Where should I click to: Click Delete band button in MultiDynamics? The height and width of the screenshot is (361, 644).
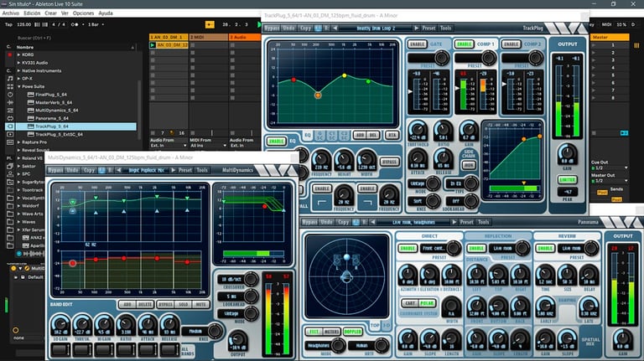(x=144, y=305)
